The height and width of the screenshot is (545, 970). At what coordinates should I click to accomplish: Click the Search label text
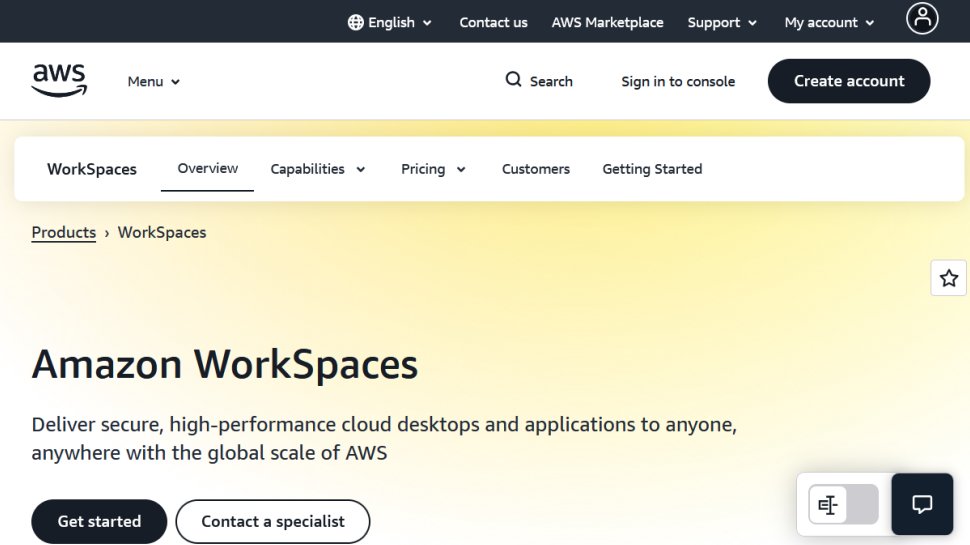[551, 81]
